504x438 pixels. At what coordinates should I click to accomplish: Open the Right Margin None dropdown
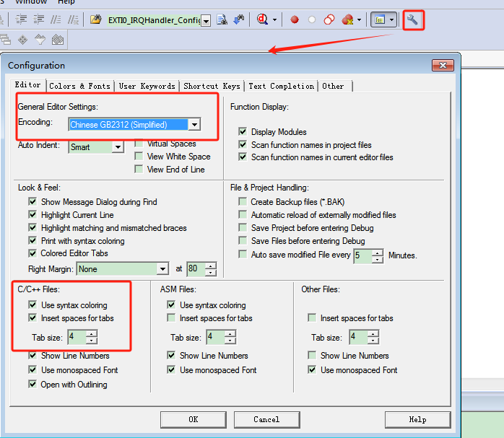coord(162,268)
